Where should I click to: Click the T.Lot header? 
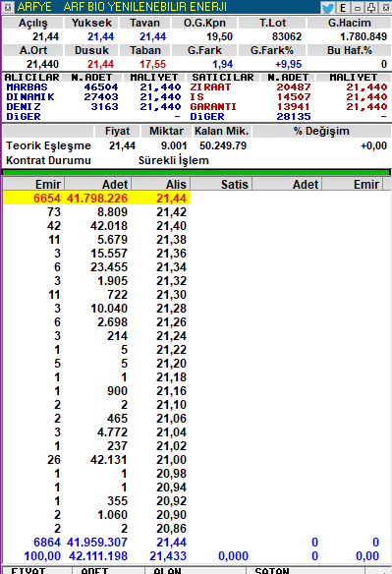[x=272, y=23]
